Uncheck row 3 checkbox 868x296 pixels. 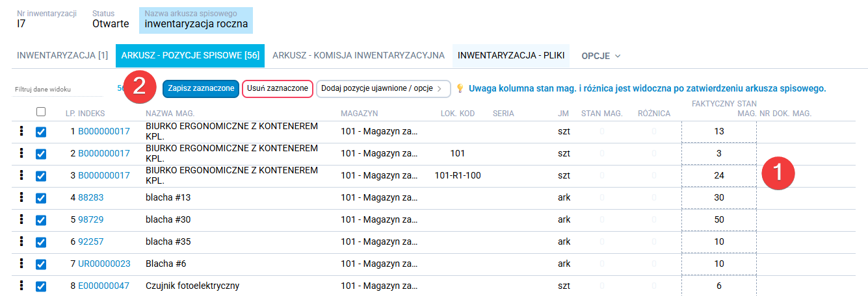pos(41,176)
